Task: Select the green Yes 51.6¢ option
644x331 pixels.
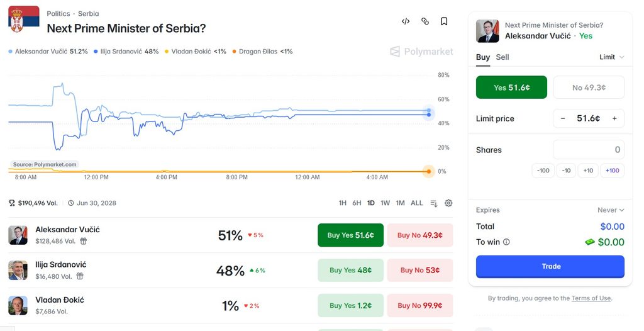Action: click(x=511, y=87)
